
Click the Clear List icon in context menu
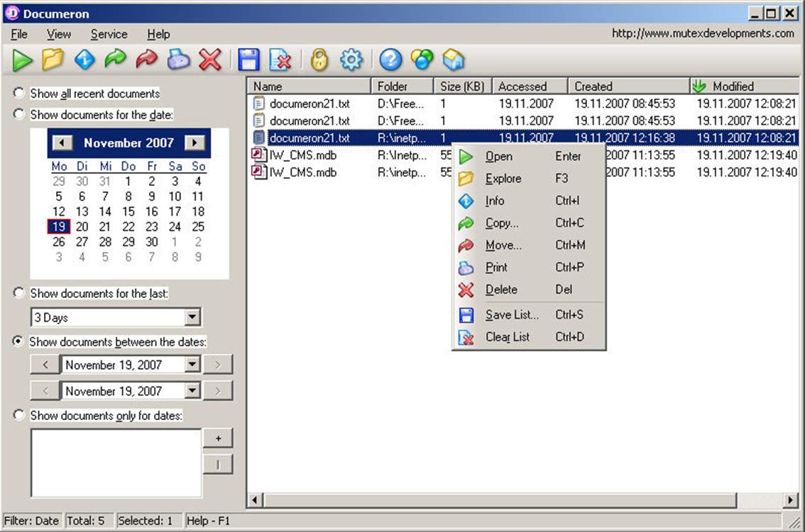(x=466, y=337)
